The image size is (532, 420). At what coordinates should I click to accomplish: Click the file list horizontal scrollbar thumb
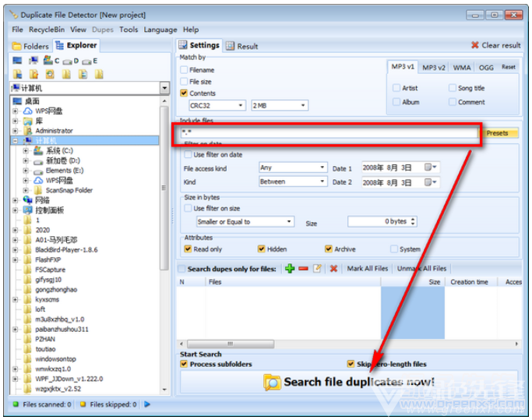click(x=231, y=344)
